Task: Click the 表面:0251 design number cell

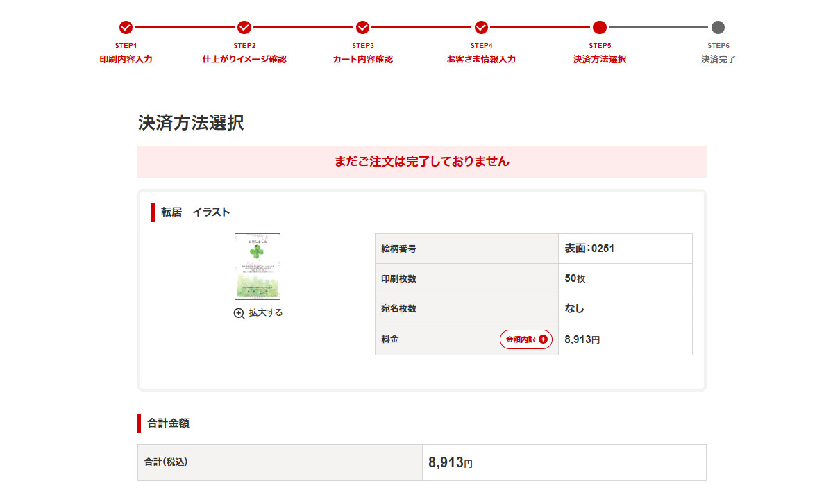Action: point(589,249)
